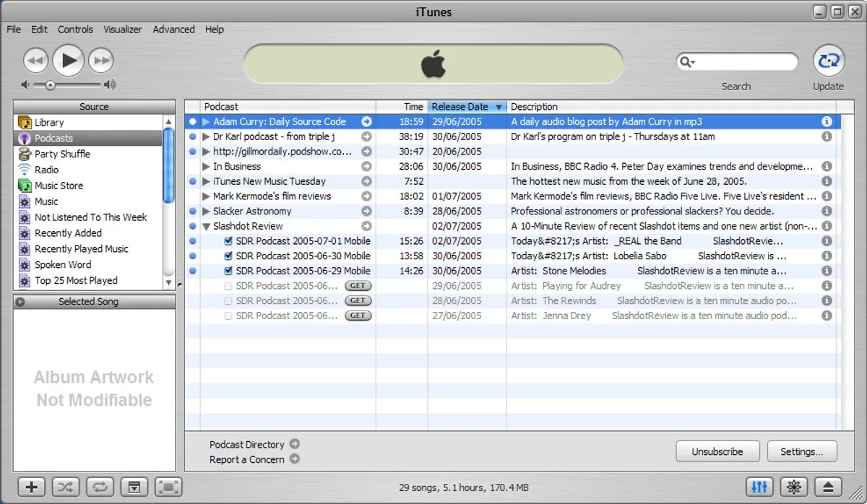Expand Adam Curry: Daily Source Code
The width and height of the screenshot is (867, 504).
tap(206, 122)
